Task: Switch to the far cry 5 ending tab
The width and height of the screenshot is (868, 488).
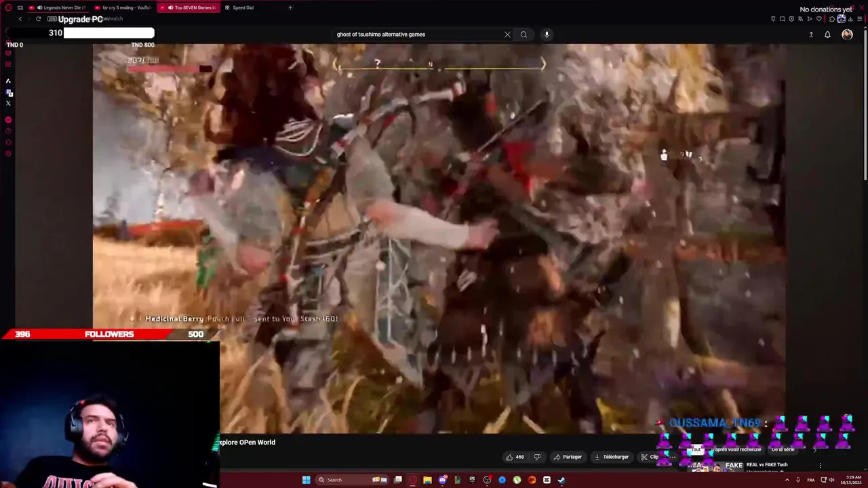Action: coord(123,7)
